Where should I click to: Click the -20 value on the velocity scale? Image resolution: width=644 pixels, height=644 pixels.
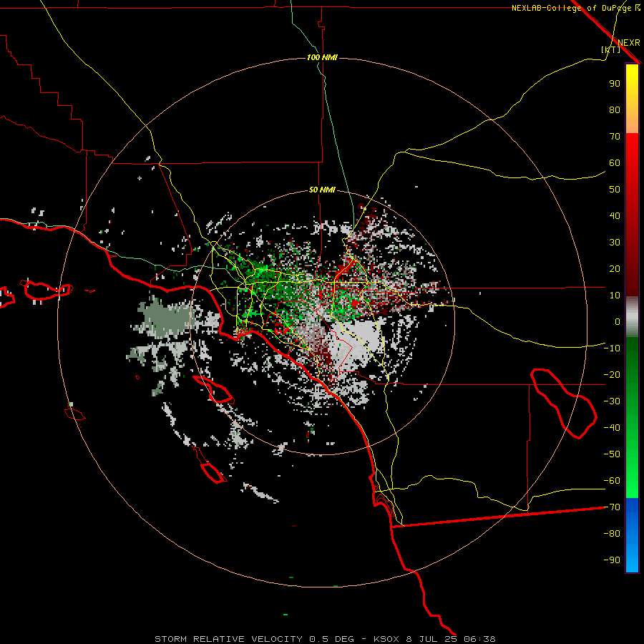[x=612, y=375]
